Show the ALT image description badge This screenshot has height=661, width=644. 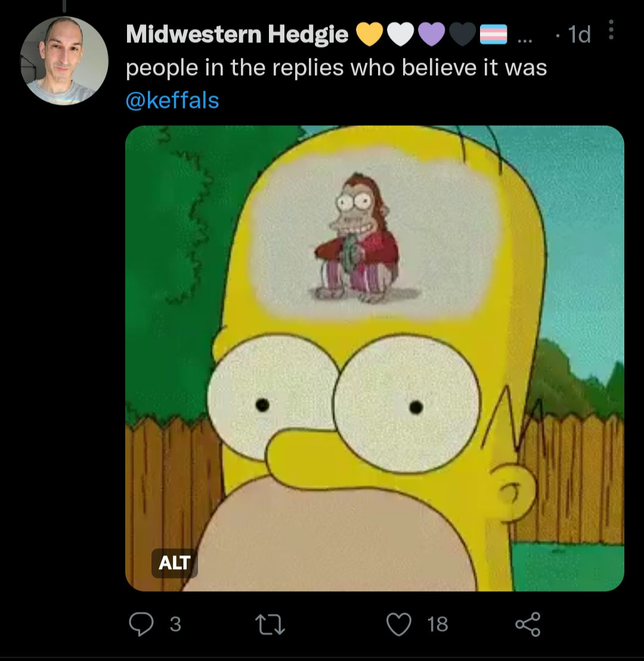click(175, 563)
